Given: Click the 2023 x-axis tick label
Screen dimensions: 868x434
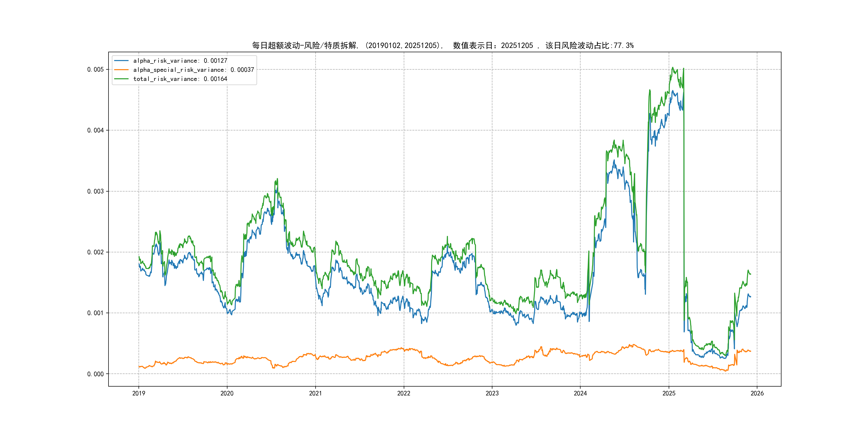Looking at the screenshot, I should click(492, 393).
